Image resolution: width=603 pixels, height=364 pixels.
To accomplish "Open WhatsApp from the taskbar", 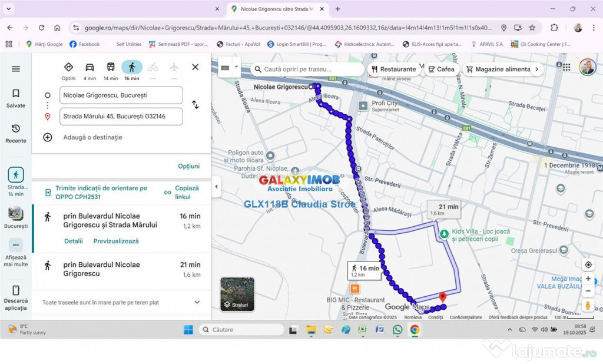I will coord(397,330).
